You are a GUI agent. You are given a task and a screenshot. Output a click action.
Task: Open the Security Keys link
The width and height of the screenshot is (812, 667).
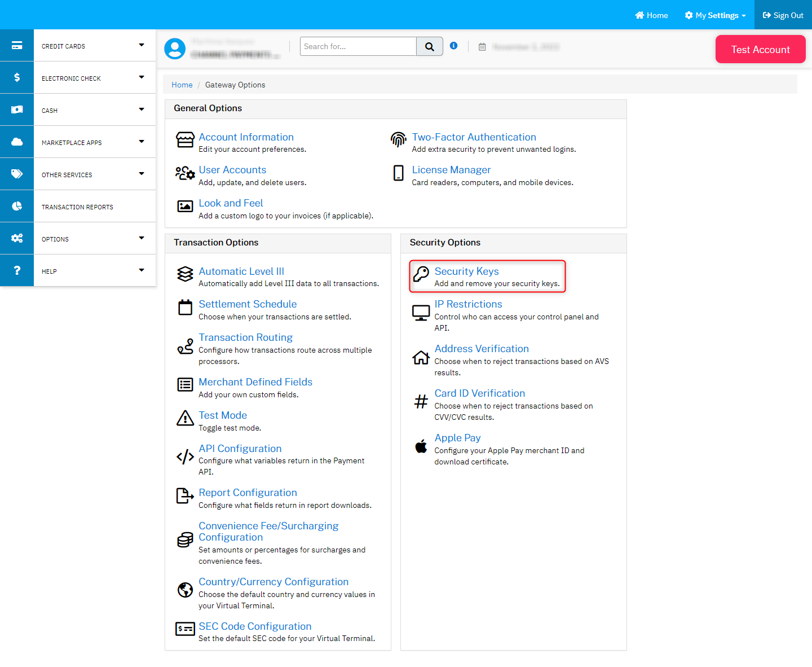pyautogui.click(x=466, y=271)
